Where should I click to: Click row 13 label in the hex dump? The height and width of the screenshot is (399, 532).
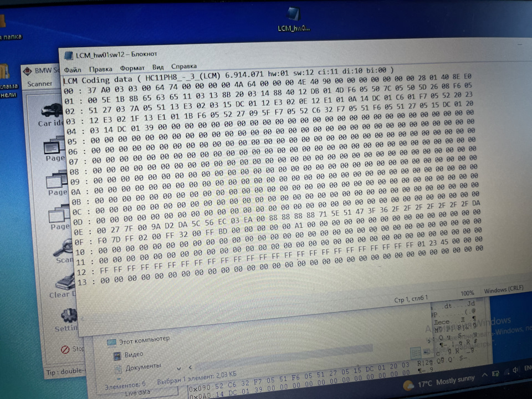pyautogui.click(x=81, y=283)
